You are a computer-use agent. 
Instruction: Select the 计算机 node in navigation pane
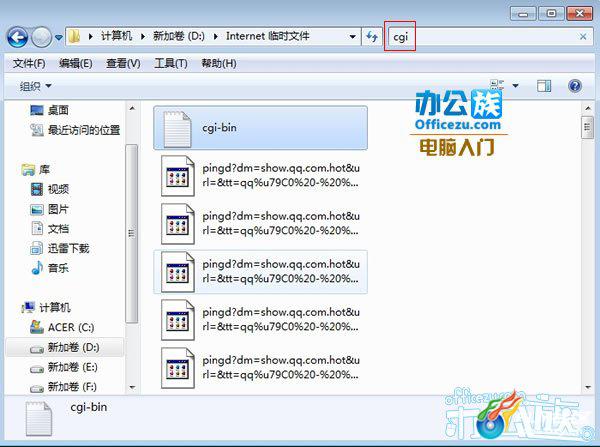tap(55, 307)
